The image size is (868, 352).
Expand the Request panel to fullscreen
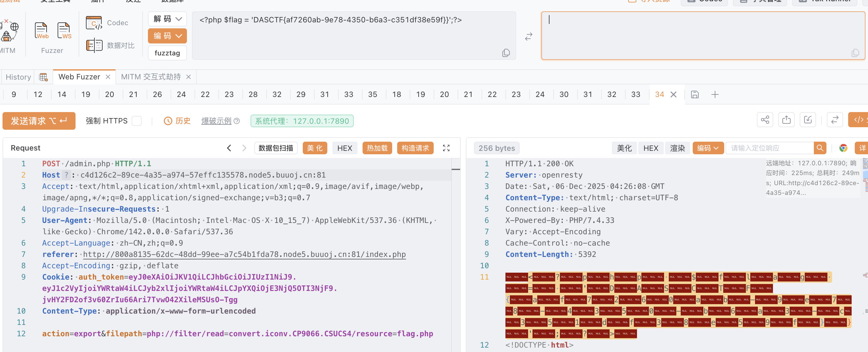point(446,148)
